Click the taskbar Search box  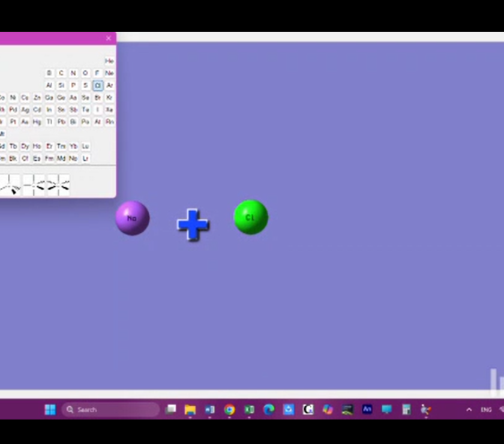click(x=110, y=410)
